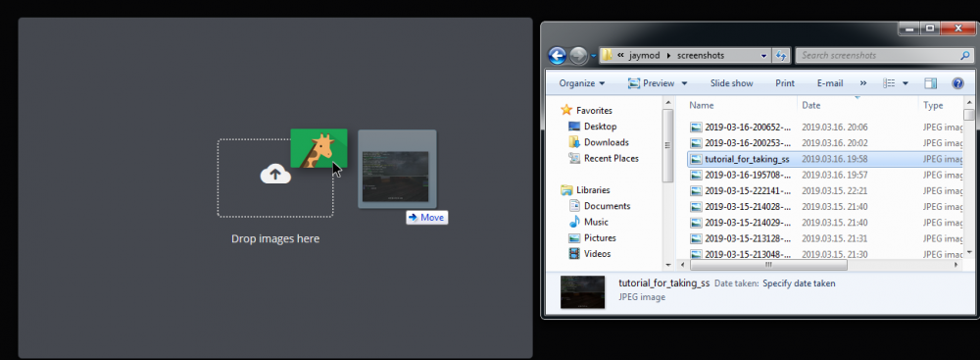Click horizontal scrollbar right arrow

[x=956, y=265]
